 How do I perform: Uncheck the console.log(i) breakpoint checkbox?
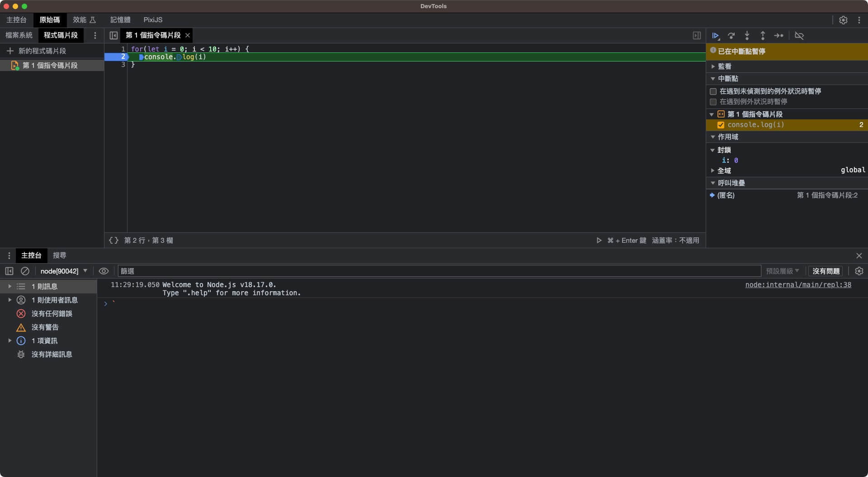[x=721, y=125]
